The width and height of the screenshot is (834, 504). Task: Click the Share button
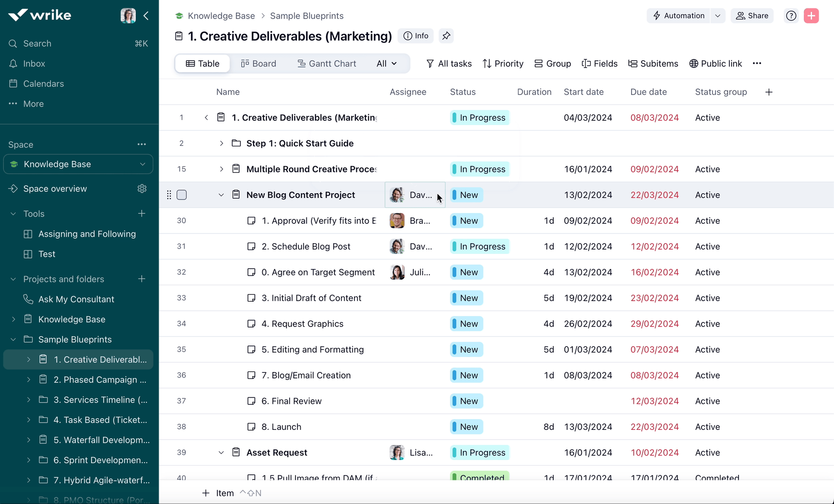pyautogui.click(x=752, y=16)
